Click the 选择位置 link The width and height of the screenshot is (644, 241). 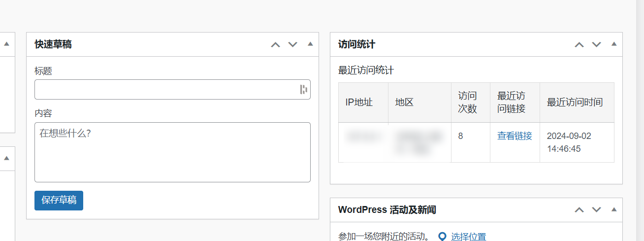click(468, 237)
